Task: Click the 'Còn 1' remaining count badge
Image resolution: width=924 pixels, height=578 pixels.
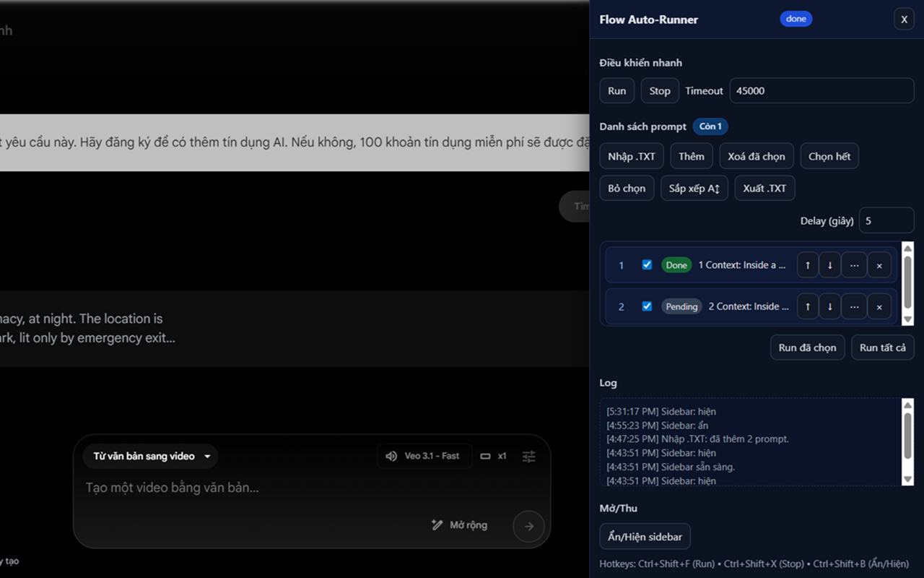Action: pos(710,126)
